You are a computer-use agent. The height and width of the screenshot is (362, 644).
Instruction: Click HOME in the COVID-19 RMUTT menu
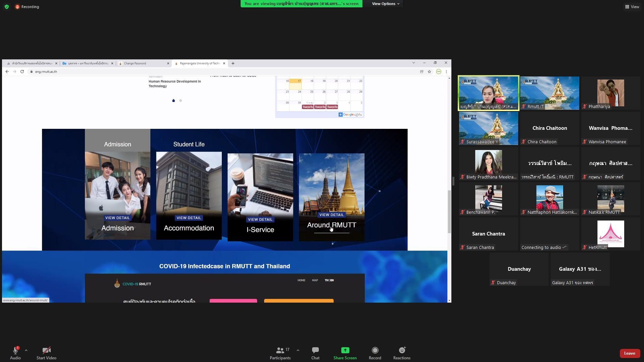point(301,280)
